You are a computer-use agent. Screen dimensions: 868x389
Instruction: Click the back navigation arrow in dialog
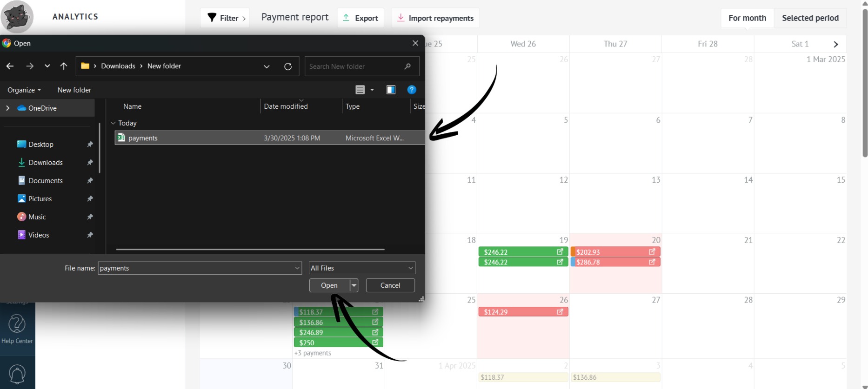coord(10,66)
